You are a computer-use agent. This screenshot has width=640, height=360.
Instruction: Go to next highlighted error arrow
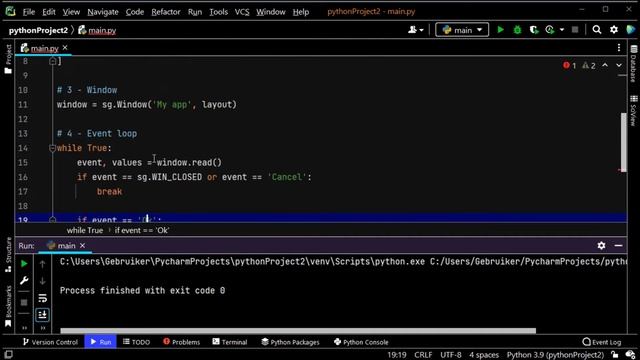[619, 65]
